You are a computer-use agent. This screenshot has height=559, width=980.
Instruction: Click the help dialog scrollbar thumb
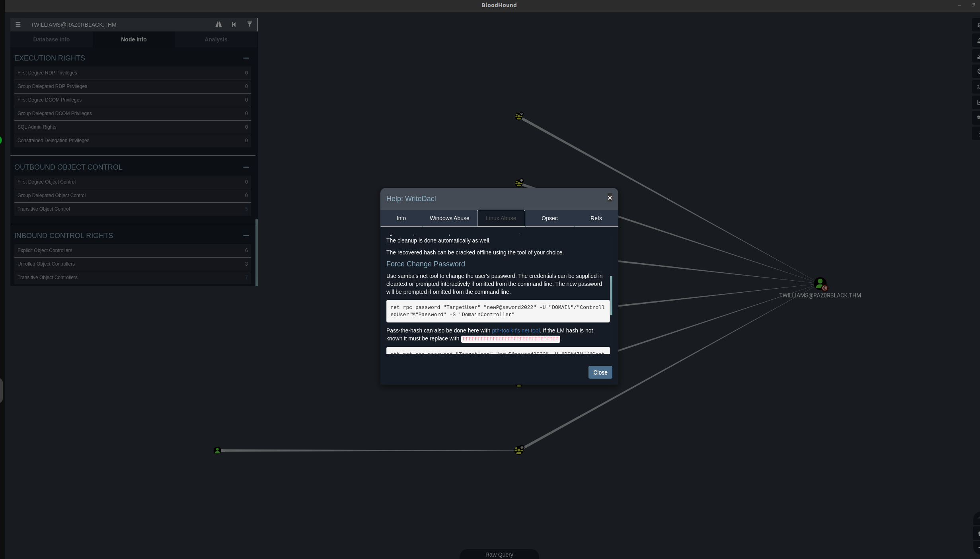[x=611, y=295]
